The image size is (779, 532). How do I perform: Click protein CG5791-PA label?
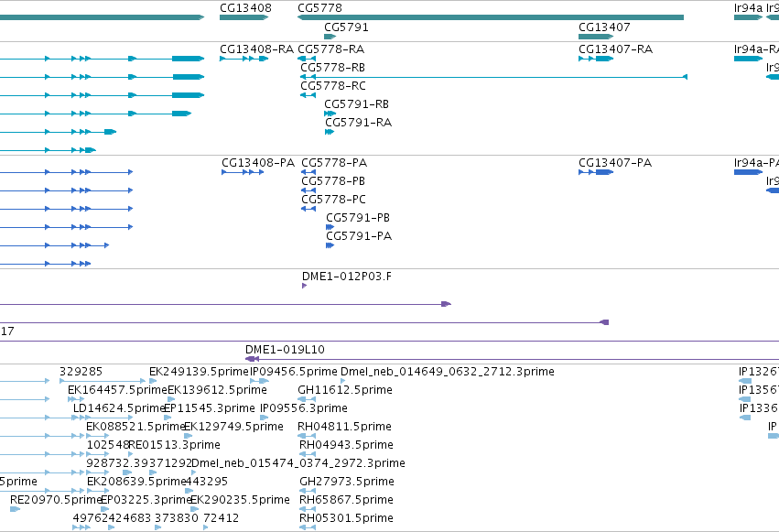tap(359, 236)
